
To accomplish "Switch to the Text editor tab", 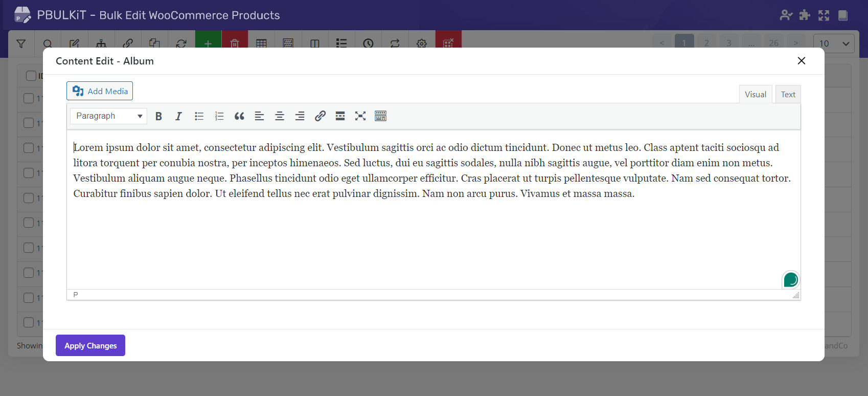I will [x=788, y=95].
